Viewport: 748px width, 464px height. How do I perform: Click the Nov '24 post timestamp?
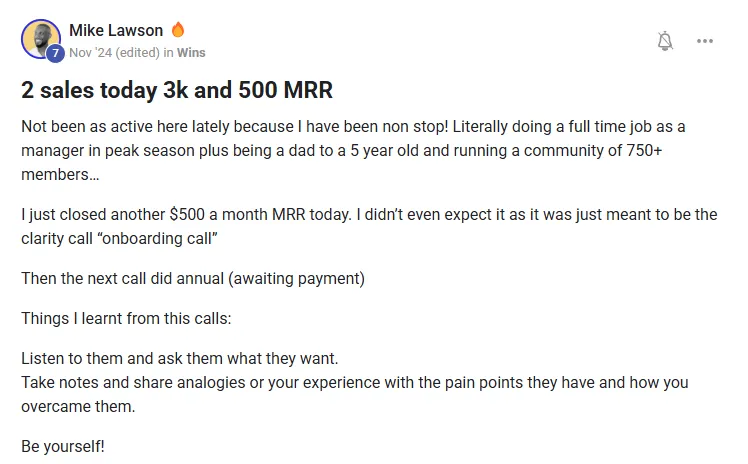point(91,52)
